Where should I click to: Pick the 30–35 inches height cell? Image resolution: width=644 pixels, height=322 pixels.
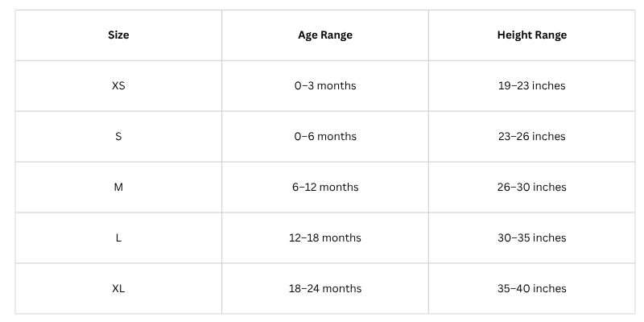point(531,238)
